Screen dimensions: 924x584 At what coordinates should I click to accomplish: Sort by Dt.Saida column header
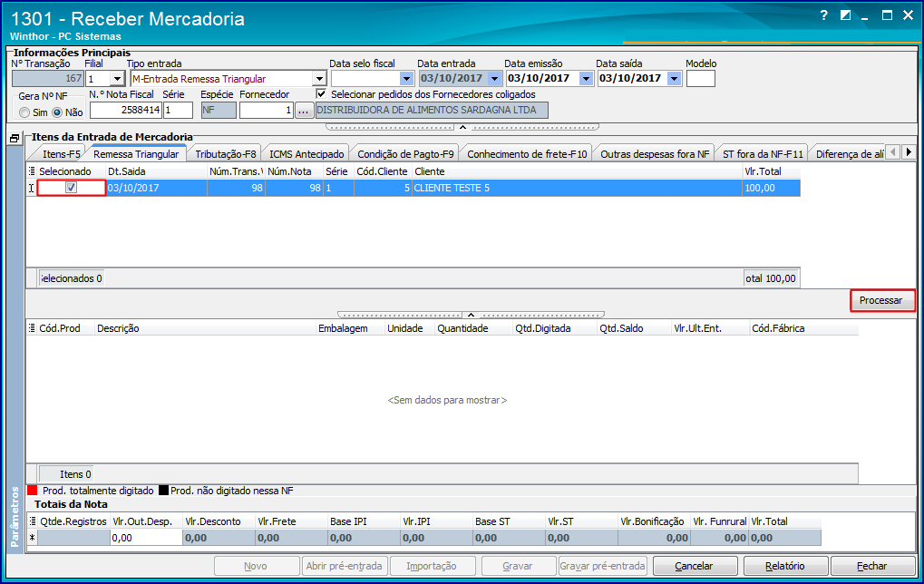click(x=156, y=171)
